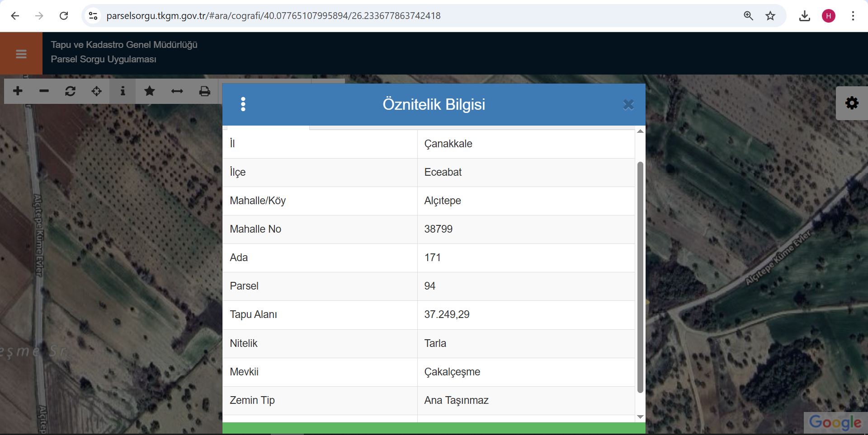Click the Mevkii row label
This screenshot has height=435, width=868.
[x=244, y=372]
